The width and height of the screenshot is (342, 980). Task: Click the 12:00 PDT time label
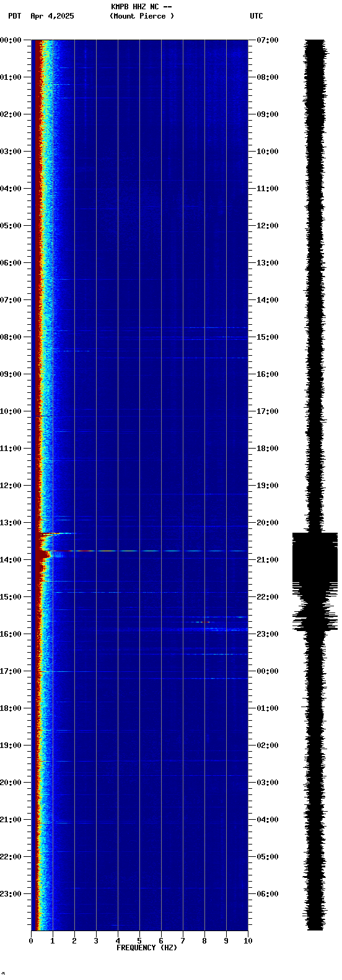tap(11, 486)
